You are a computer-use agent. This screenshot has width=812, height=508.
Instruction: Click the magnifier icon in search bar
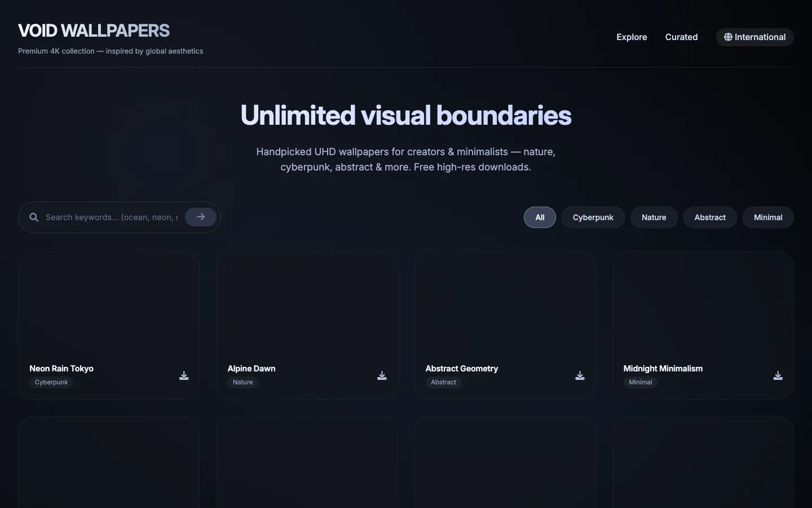point(34,217)
